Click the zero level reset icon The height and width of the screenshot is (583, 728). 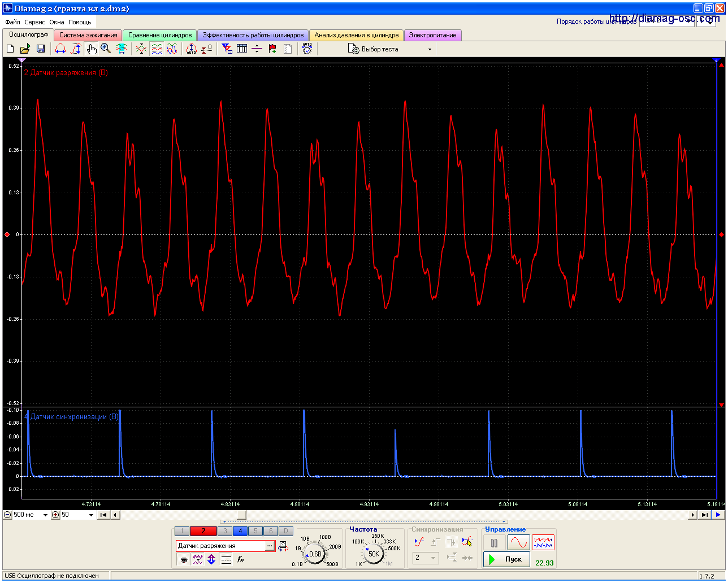pos(207,49)
